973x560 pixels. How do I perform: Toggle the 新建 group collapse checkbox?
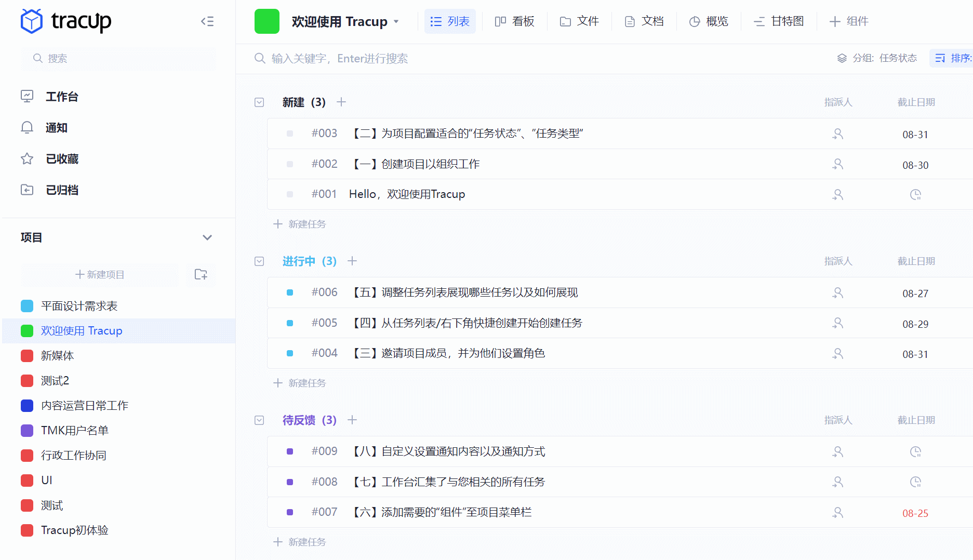259,102
